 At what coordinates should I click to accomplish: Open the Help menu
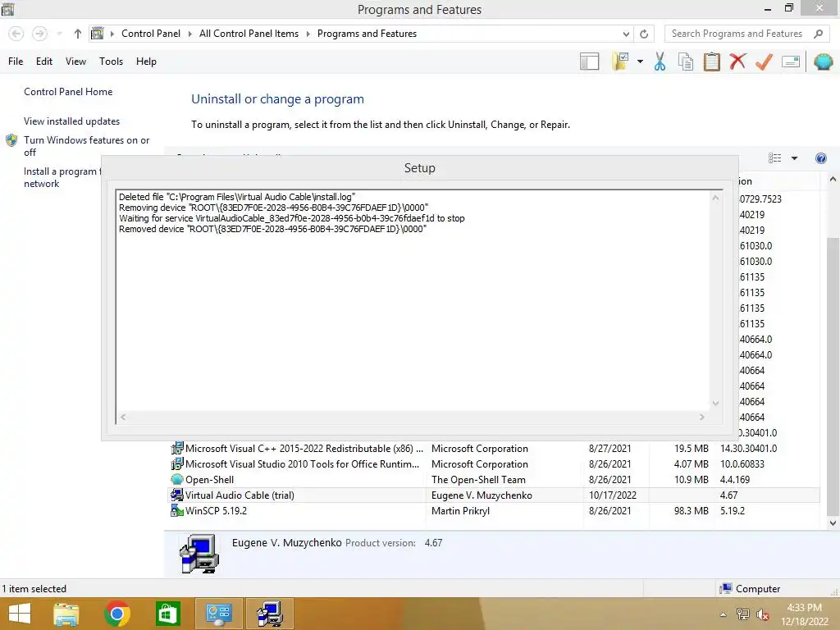[146, 62]
